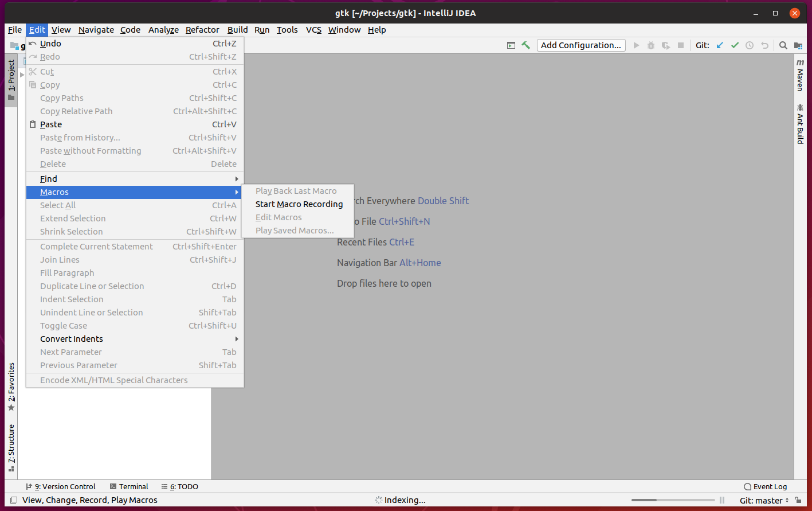Open the Analyze menu
Viewport: 812px width, 511px height.
pyautogui.click(x=163, y=30)
